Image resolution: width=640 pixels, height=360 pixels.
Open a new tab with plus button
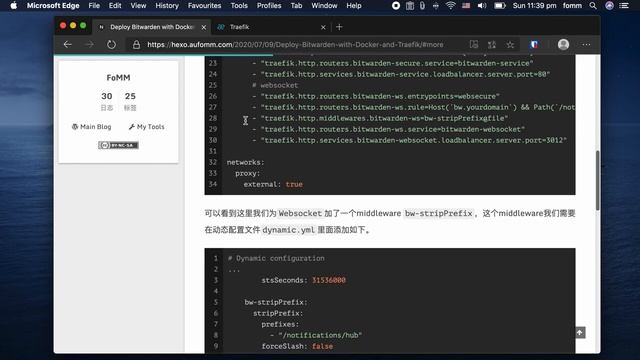(x=339, y=27)
